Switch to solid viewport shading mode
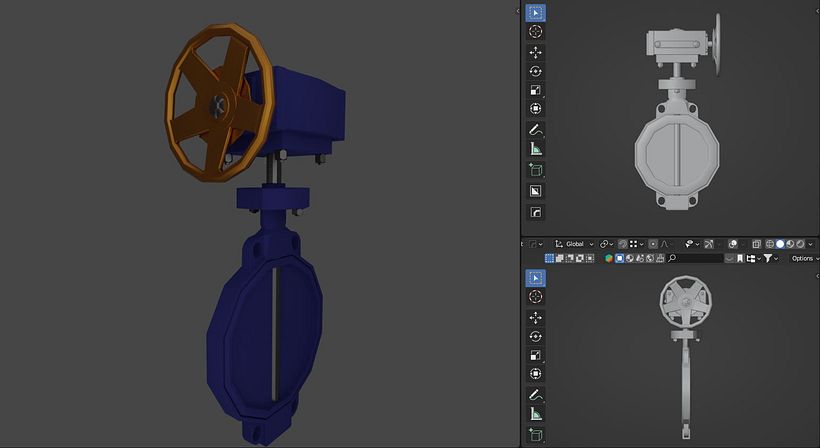Screen dimensions: 820x448 (x=780, y=244)
